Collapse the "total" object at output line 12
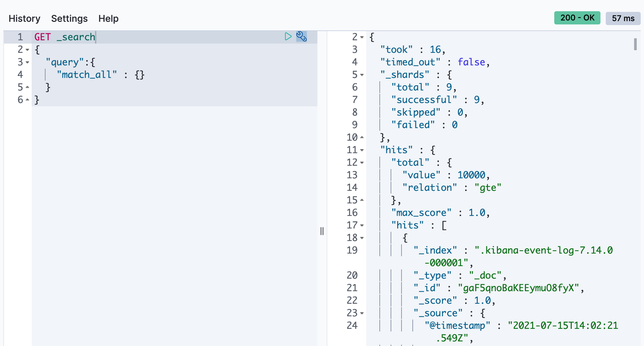Screen dimensions: 644x346 (x=362, y=163)
